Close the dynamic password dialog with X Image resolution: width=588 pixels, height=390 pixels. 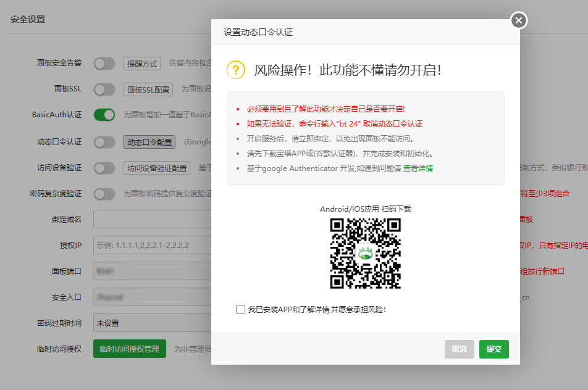click(x=519, y=20)
